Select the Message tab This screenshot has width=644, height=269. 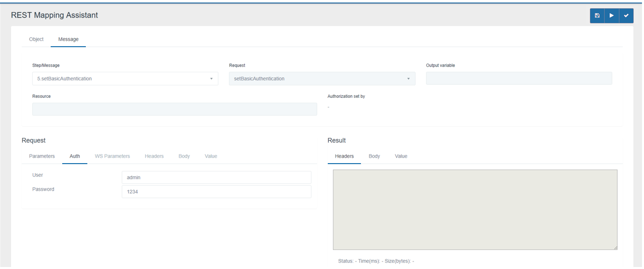tap(68, 39)
